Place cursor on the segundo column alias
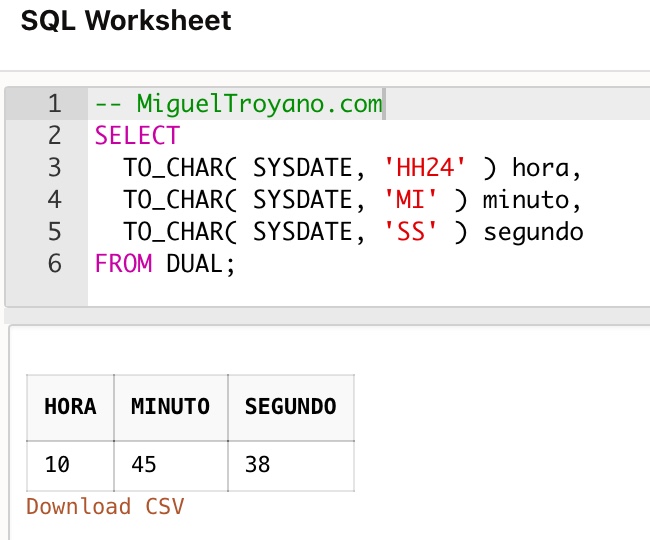This screenshot has width=650, height=540. coord(534,232)
